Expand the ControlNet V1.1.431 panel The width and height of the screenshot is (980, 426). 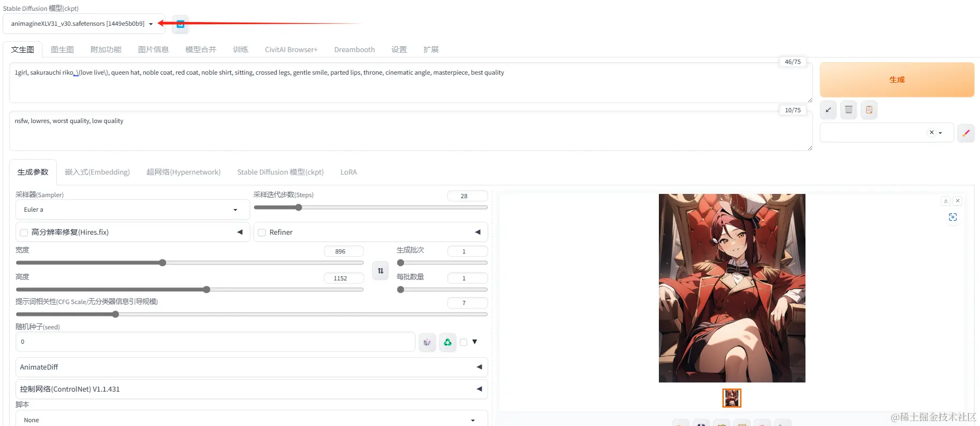tap(251, 389)
